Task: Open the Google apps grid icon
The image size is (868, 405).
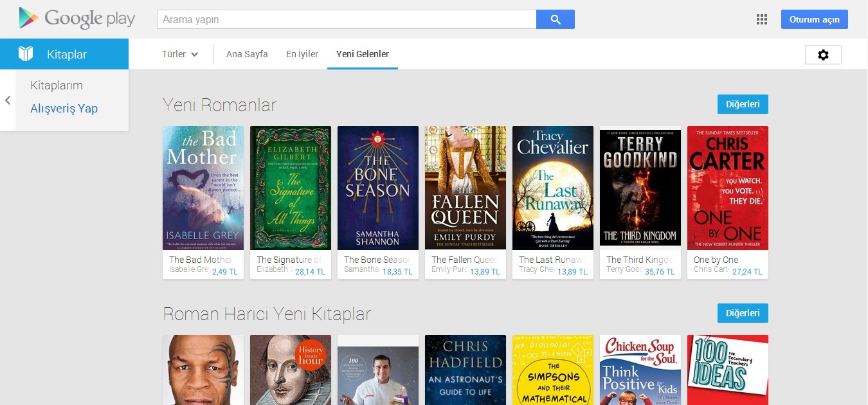Action: tap(762, 19)
